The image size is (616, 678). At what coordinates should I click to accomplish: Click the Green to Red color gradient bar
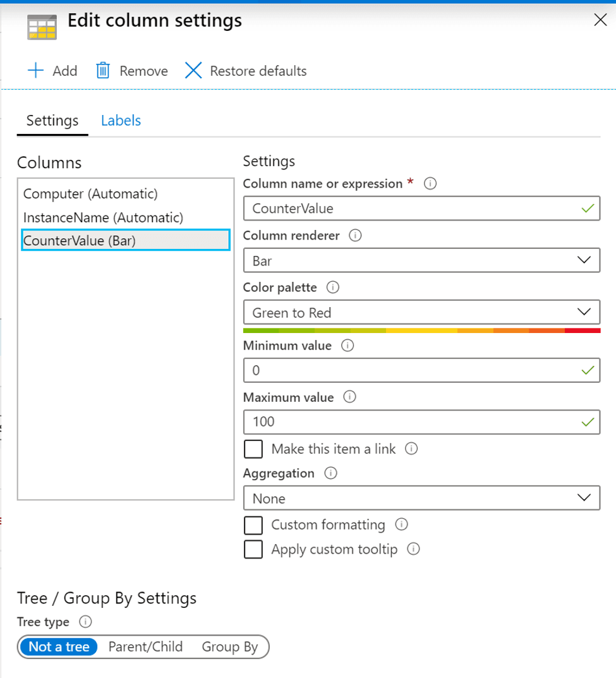pos(421,330)
